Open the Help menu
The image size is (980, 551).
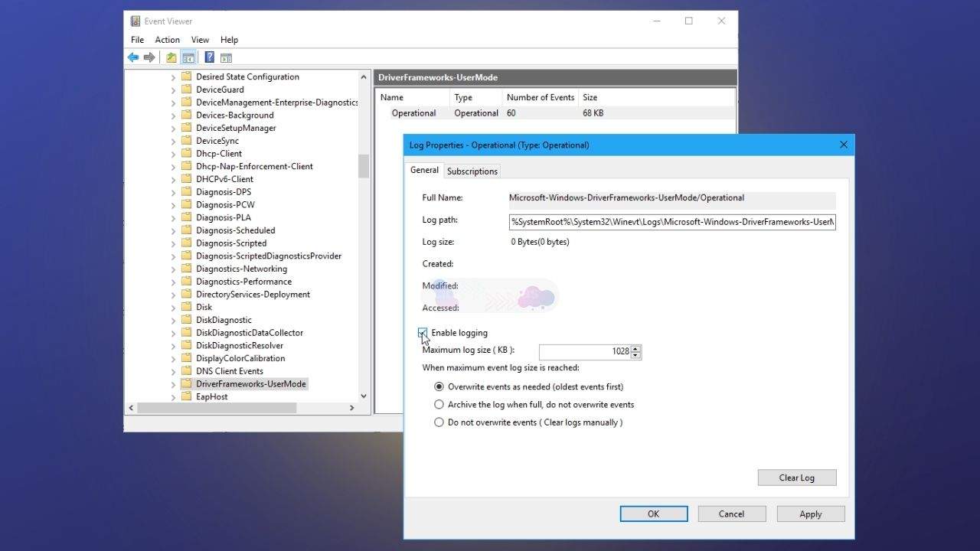point(229,40)
